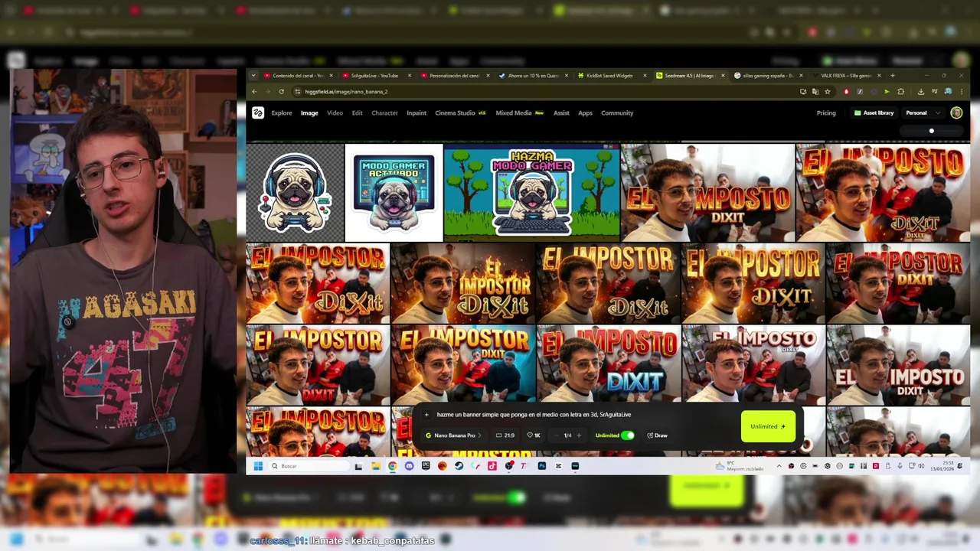Click the Higgsfield logo icon

[x=258, y=112]
